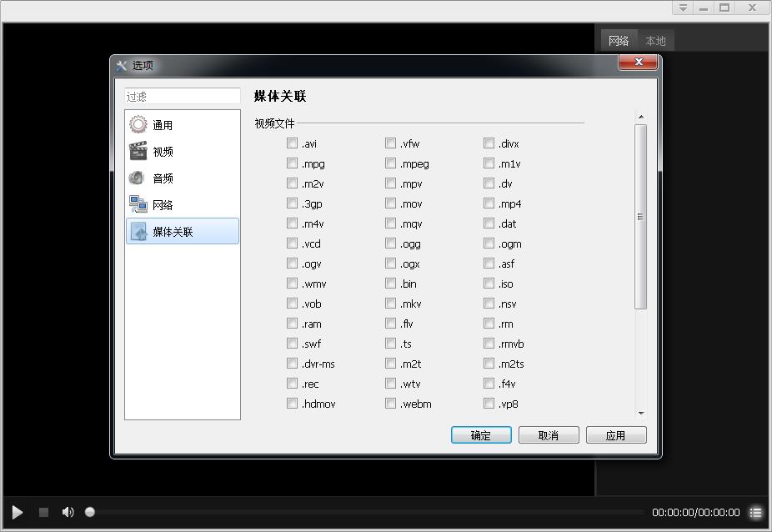The height and width of the screenshot is (532, 772).
Task: Enable the .avi checkbox
Action: click(x=292, y=143)
